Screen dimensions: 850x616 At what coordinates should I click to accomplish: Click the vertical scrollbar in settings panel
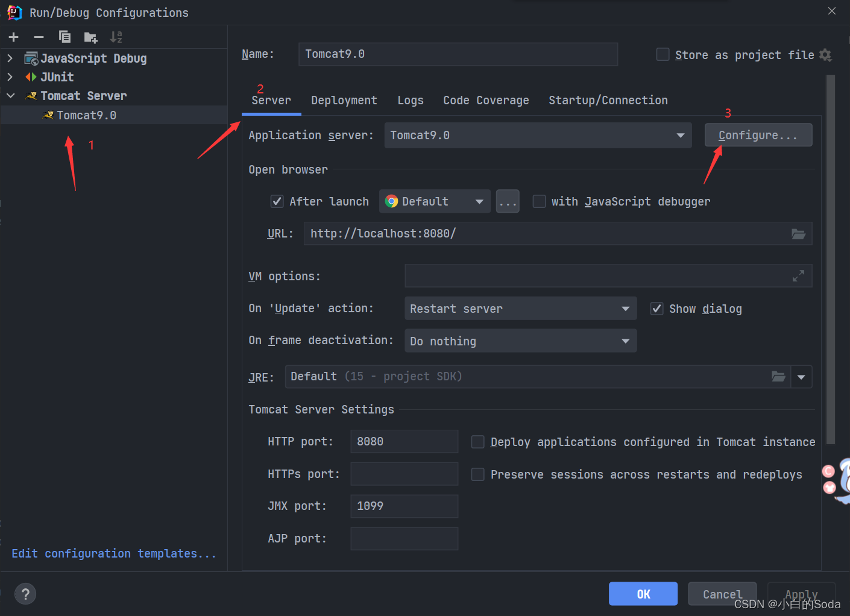[x=831, y=259]
